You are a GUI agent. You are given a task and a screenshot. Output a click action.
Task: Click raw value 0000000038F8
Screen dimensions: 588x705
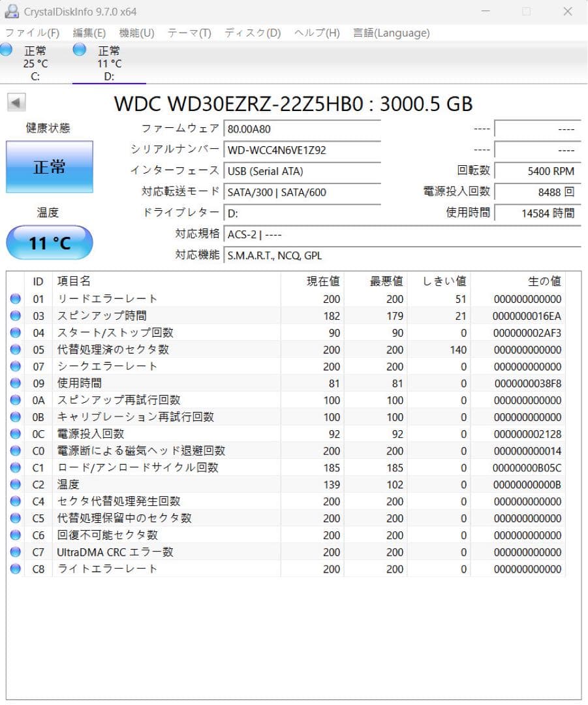pyautogui.click(x=528, y=384)
